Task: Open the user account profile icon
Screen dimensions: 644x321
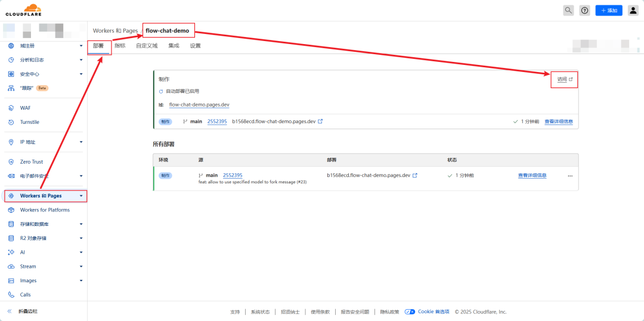Action: 633,10
